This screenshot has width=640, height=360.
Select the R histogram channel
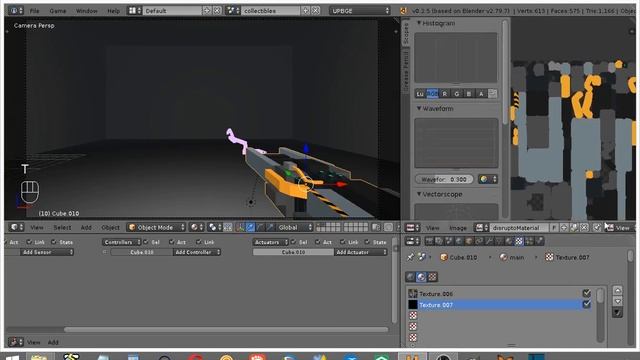(444, 94)
